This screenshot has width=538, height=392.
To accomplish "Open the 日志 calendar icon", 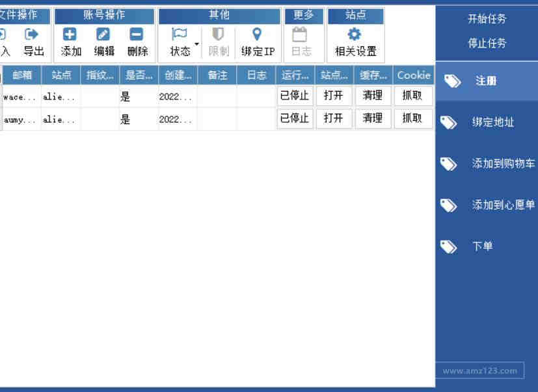I will tap(299, 34).
